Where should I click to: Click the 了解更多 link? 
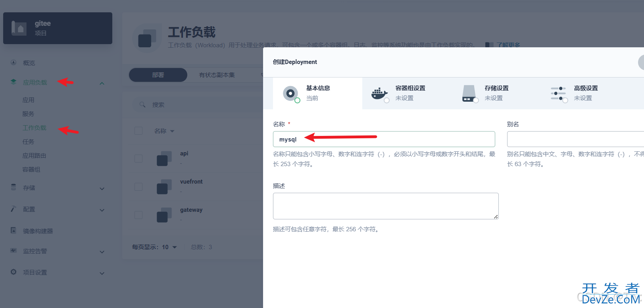tap(508, 45)
